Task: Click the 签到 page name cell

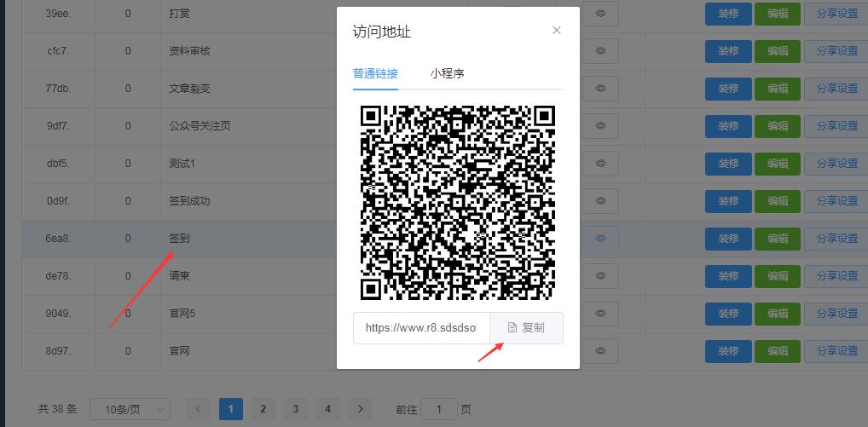Action: click(179, 239)
